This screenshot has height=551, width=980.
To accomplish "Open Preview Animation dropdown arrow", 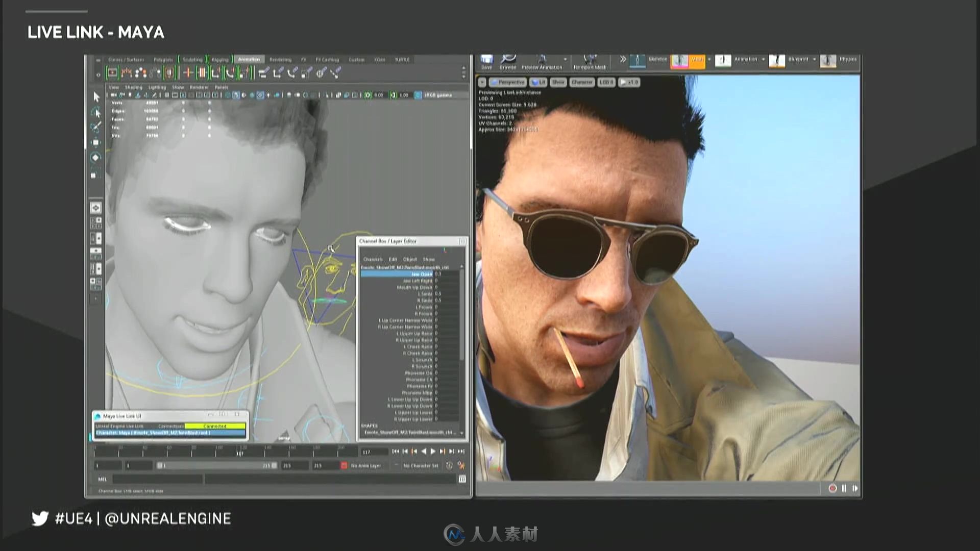I will click(x=565, y=59).
